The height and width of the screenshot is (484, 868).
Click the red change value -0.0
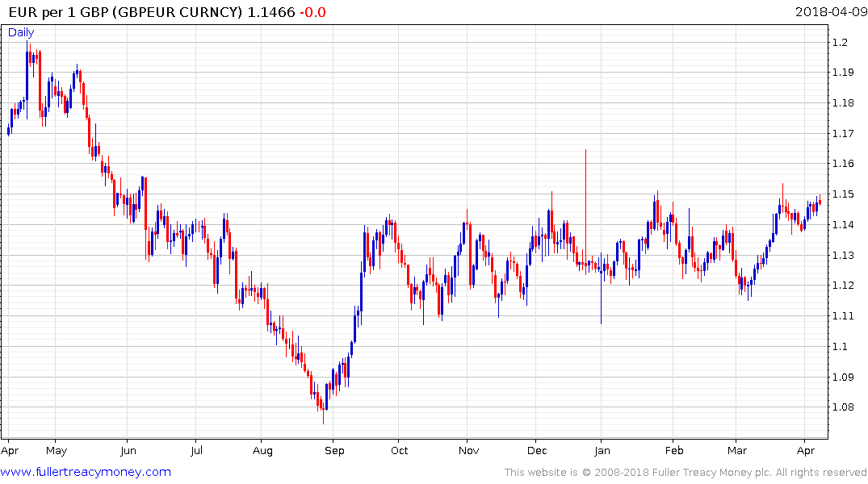pos(312,12)
